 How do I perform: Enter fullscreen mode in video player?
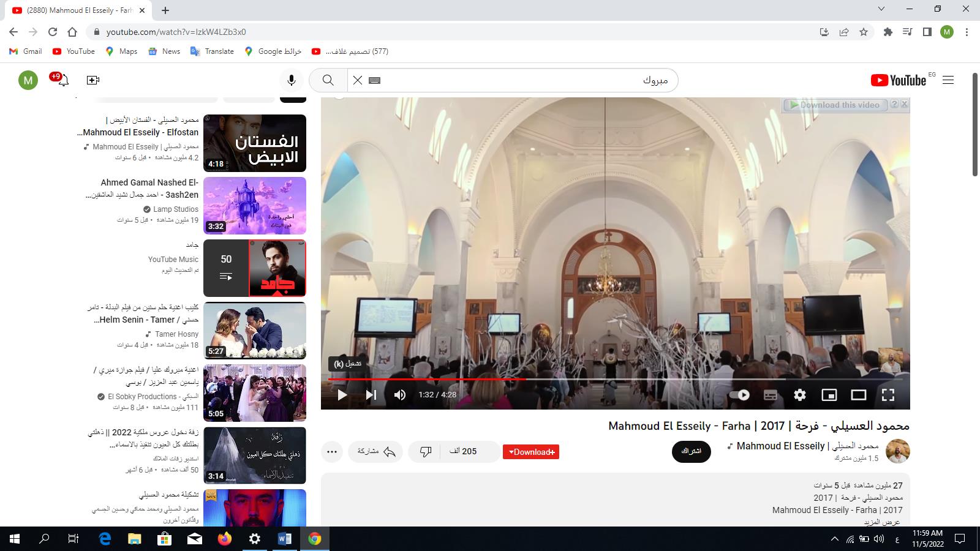888,395
